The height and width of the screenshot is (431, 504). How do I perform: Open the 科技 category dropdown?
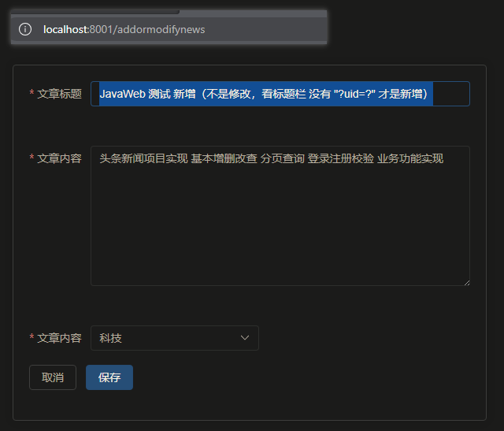point(175,338)
